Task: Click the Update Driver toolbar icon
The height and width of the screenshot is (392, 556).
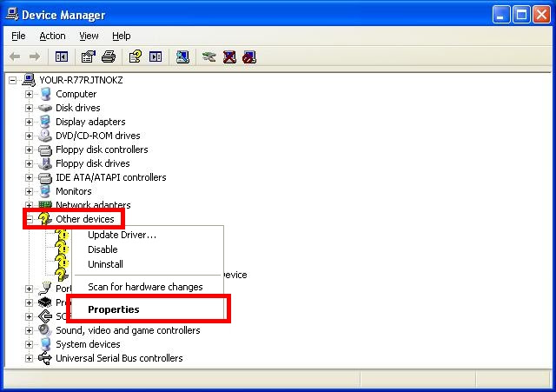Action: 208,56
